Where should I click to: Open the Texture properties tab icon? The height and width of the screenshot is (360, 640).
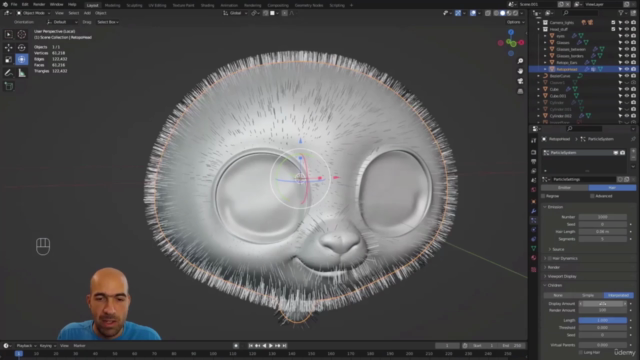click(533, 269)
